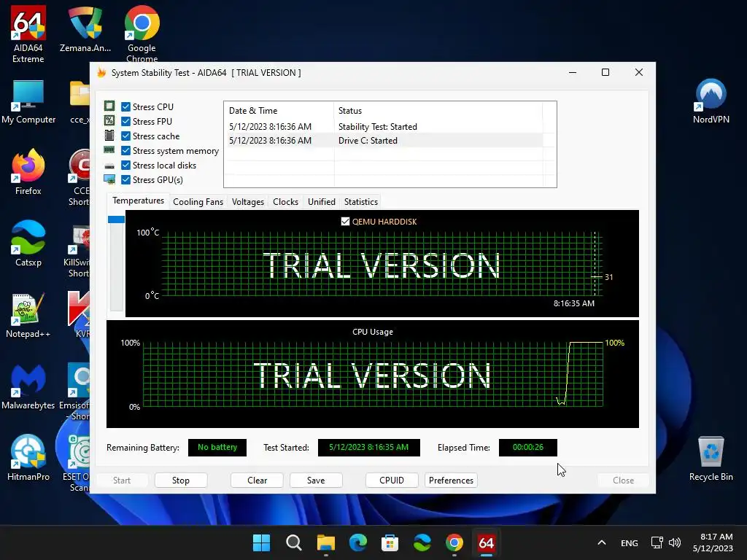
Task: Open ENG language indicator in tray
Action: pos(630,542)
